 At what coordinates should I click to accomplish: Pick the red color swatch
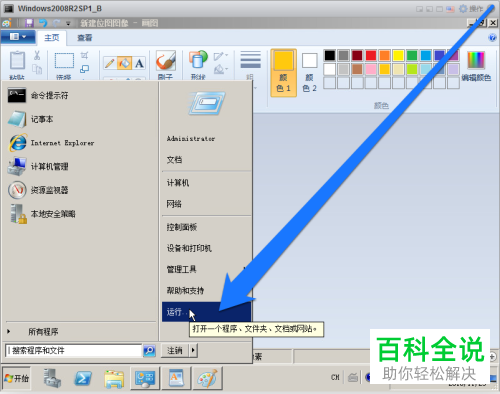371,55
